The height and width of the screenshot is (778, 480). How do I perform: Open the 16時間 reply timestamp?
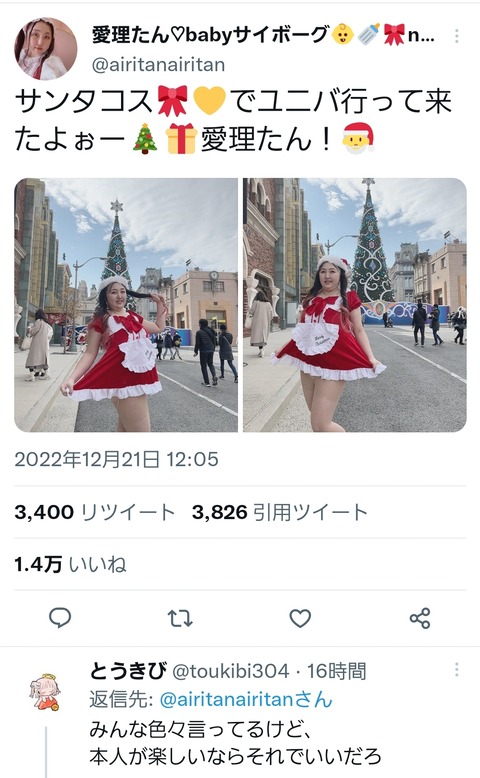(336, 671)
